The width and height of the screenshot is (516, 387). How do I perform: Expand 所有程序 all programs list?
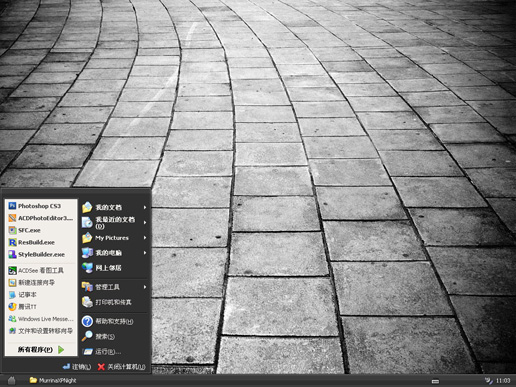(x=41, y=349)
